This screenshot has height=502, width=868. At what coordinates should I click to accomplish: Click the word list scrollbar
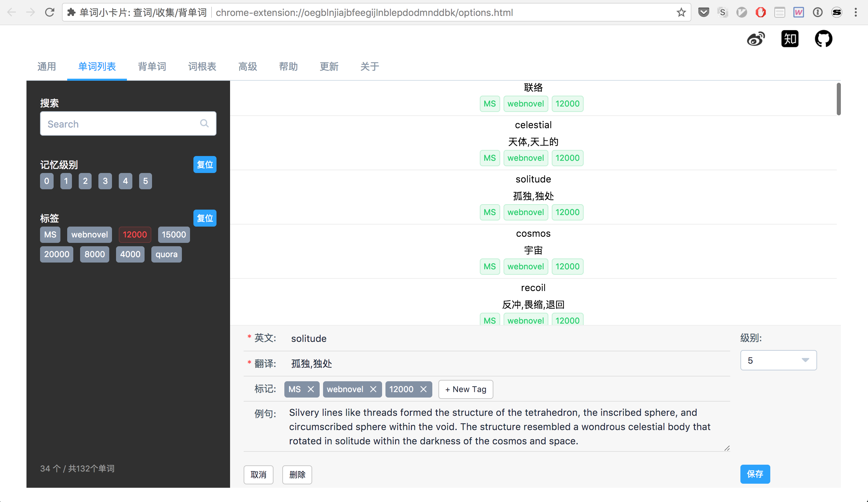click(838, 99)
